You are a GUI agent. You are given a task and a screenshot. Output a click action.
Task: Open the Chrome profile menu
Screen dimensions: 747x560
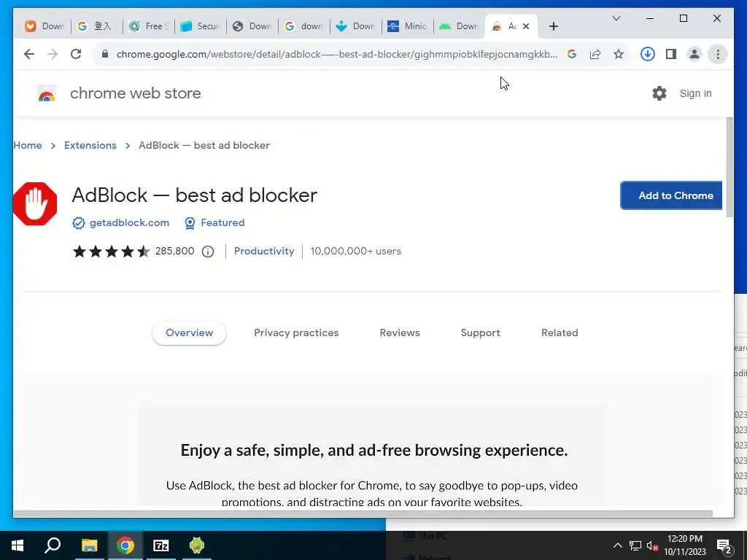[694, 54]
